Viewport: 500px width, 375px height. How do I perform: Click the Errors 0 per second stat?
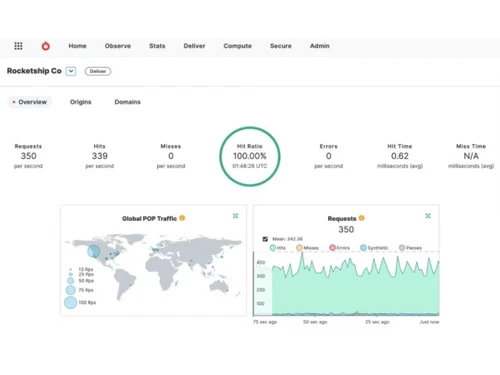329,156
